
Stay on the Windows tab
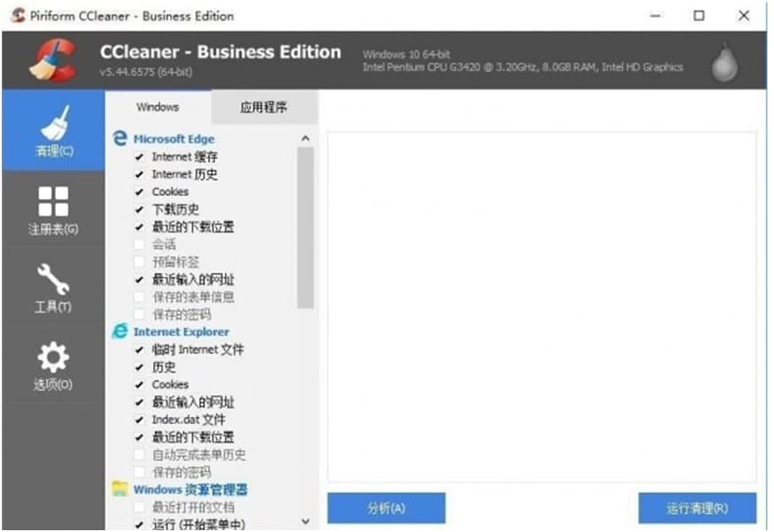coord(157,106)
